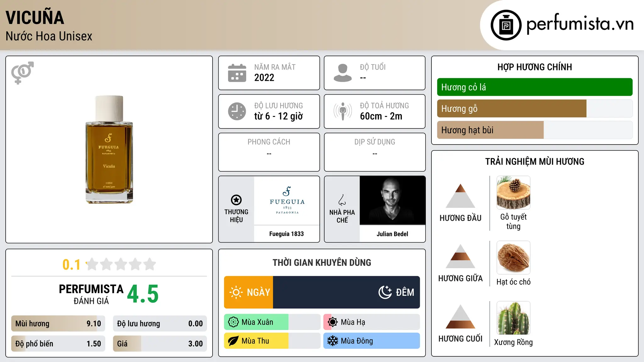
Task: Click the middle notes pyramid icon
Action: [x=460, y=256]
